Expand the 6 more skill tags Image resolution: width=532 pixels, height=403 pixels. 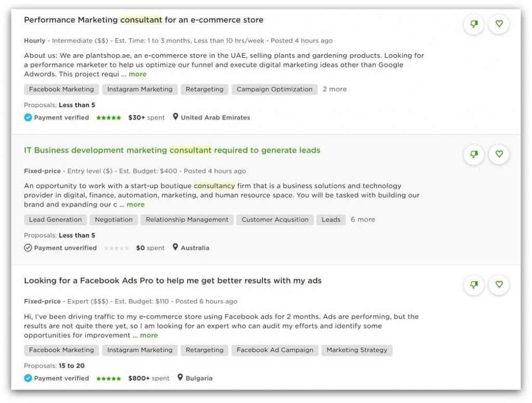[363, 219]
